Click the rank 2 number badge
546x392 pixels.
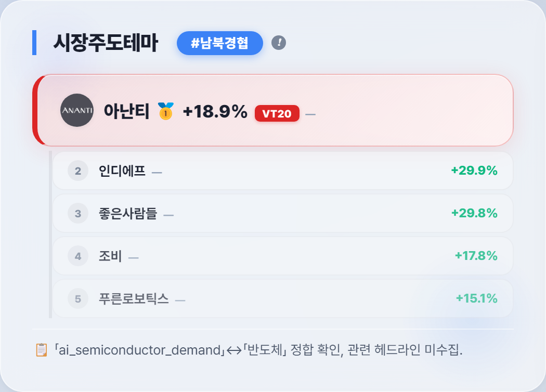click(x=77, y=171)
